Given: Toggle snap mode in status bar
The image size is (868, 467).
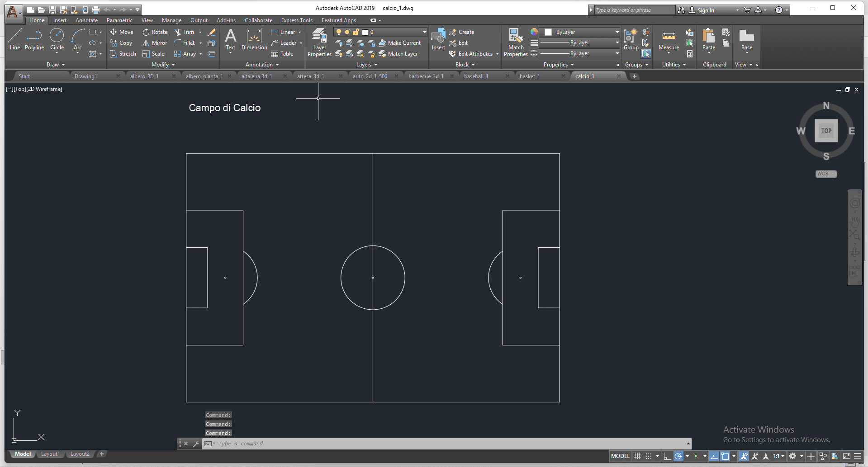Looking at the screenshot, I should (x=649, y=456).
